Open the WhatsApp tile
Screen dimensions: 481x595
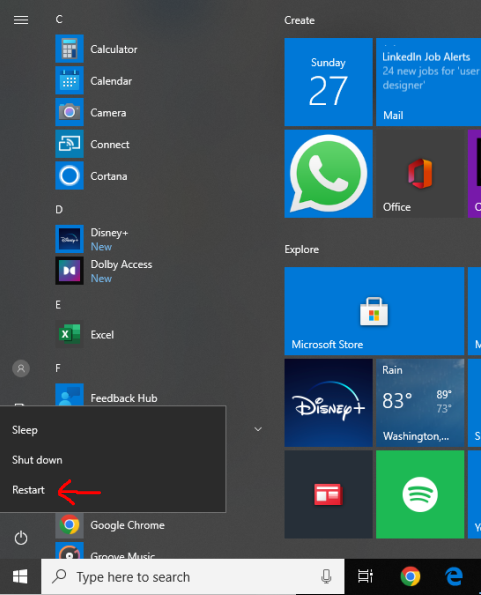pos(329,174)
